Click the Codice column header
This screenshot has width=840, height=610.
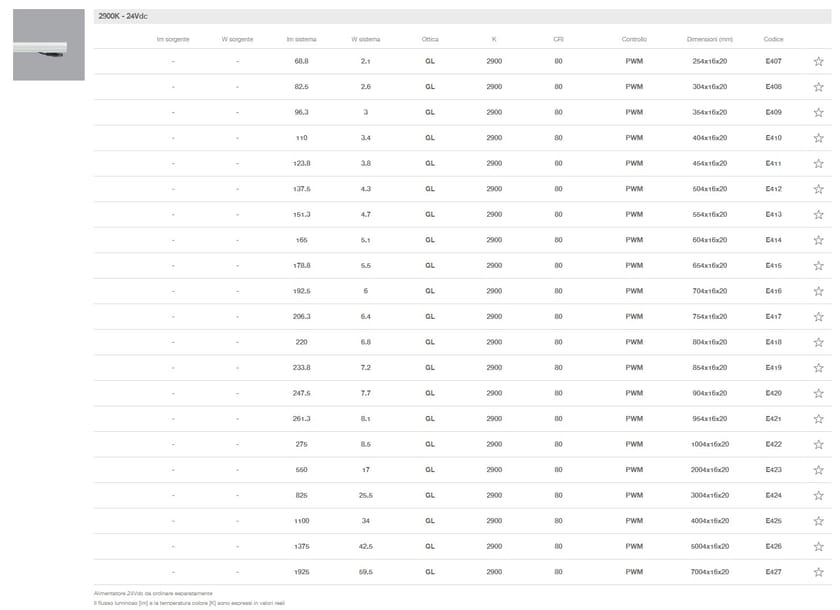pos(773,39)
